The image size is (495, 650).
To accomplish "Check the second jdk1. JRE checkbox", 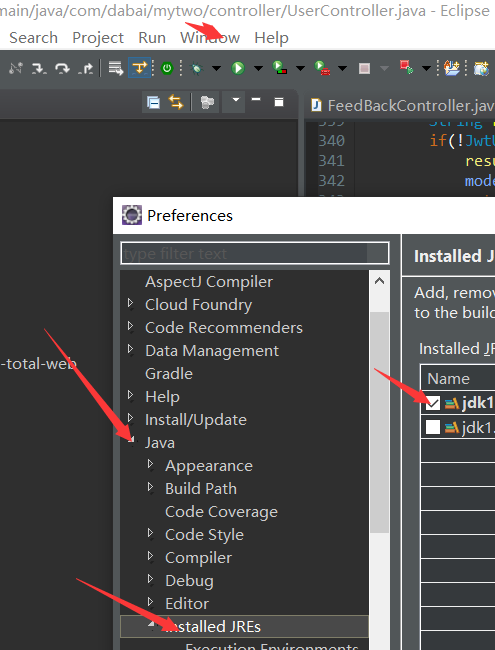I will pyautogui.click(x=432, y=427).
